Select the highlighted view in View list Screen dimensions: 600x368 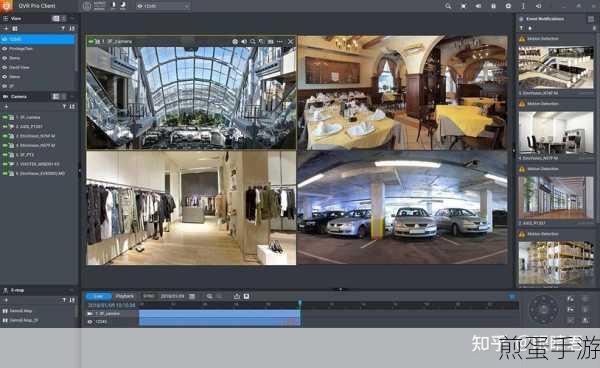pyautogui.click(x=38, y=39)
